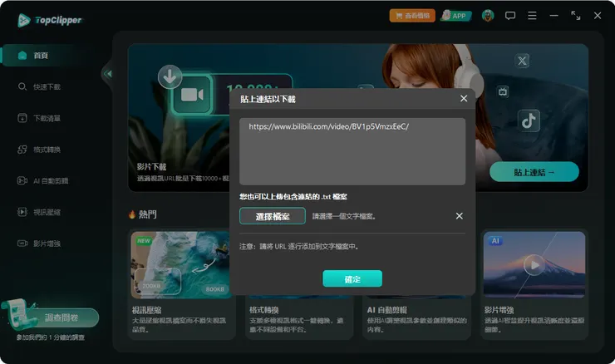Open 下載清單 download list in sidebar
Screen dimensions: 615x364
tap(39, 118)
